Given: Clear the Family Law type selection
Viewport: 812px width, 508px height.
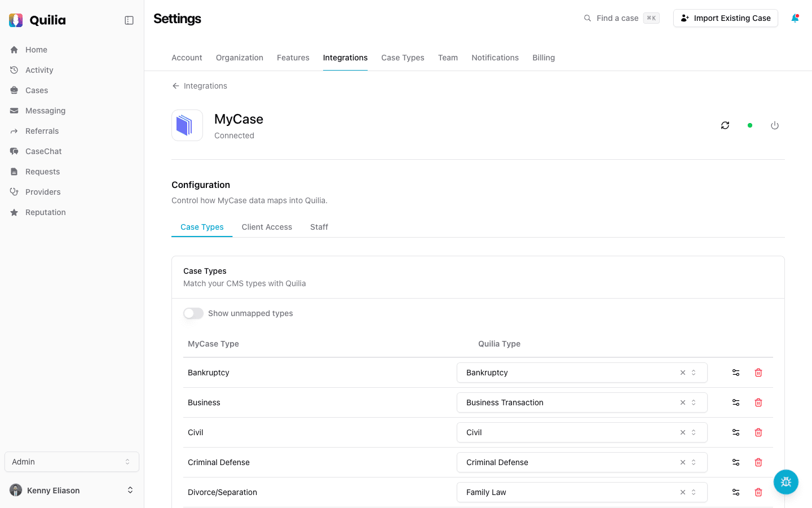Looking at the screenshot, I should point(683,492).
